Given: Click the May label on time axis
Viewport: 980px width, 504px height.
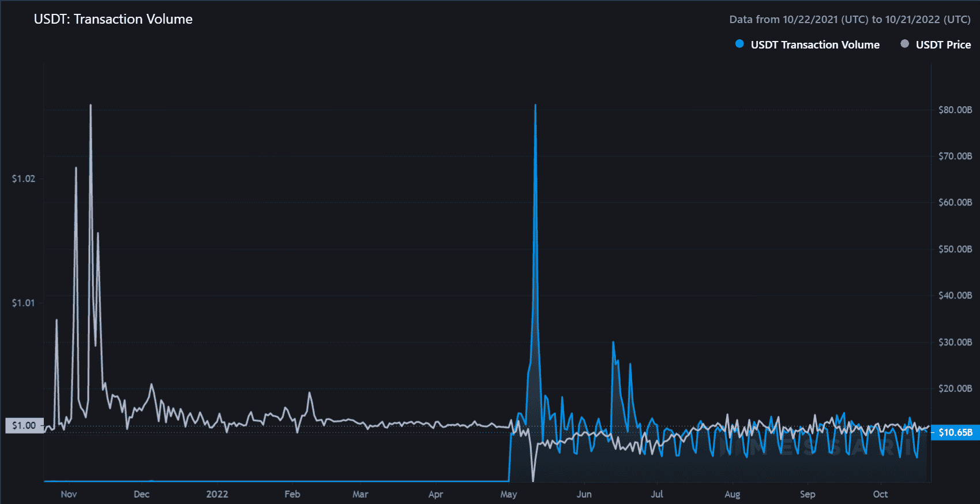Looking at the screenshot, I should click(509, 494).
